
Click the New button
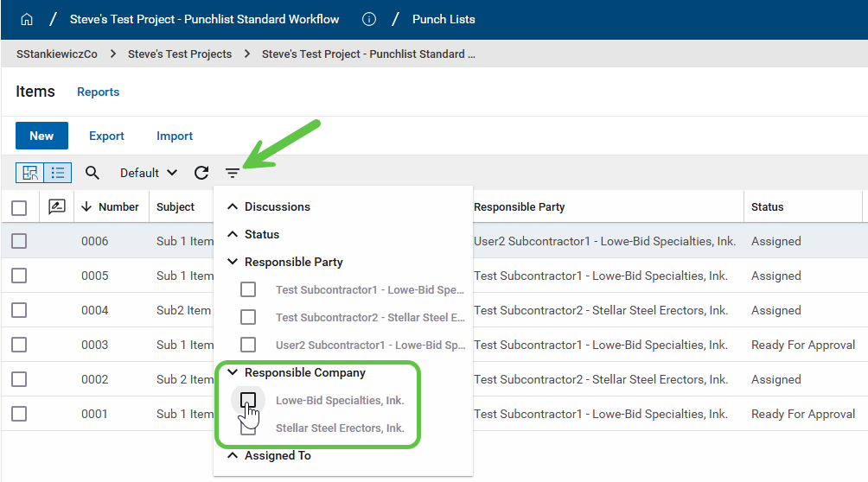pos(41,136)
